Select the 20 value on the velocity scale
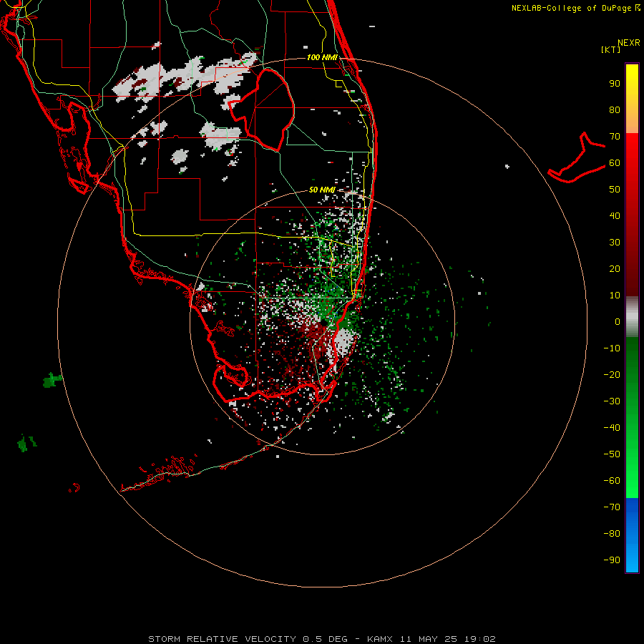This screenshot has height=644, width=644. click(615, 268)
